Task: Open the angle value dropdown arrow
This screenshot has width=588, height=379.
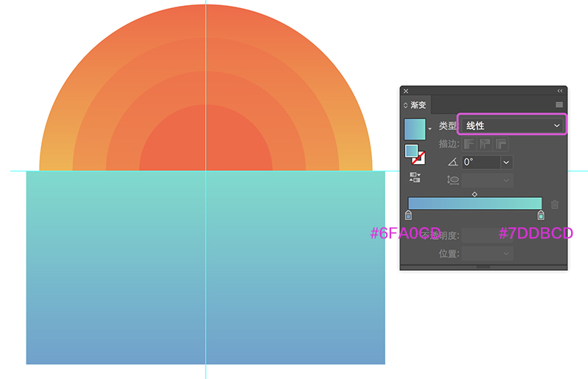Action: 506,162
